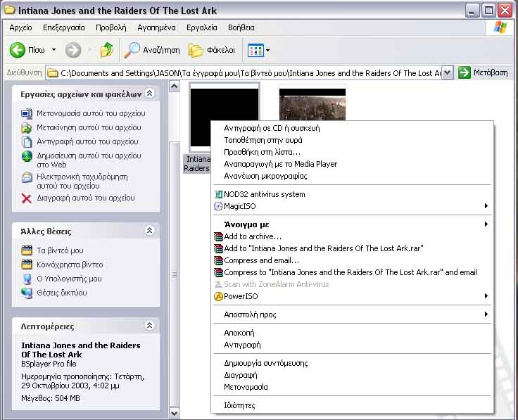Collapse the Άλλες θέσεις panel
The image size is (518, 420).
point(149,231)
